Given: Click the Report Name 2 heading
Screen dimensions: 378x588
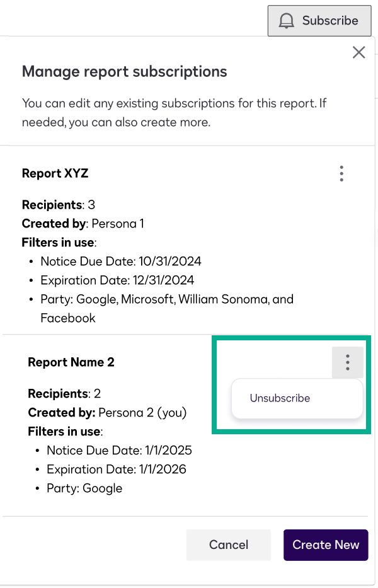Looking at the screenshot, I should pos(71,362).
